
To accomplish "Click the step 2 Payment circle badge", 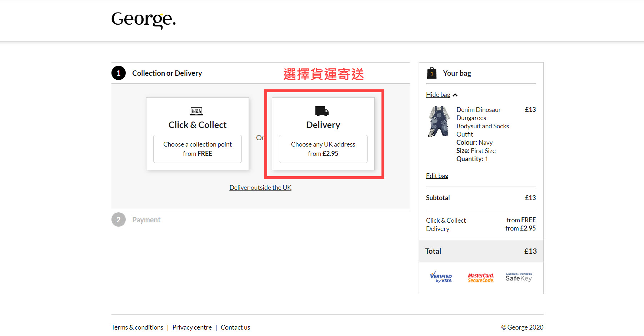I will (x=119, y=220).
